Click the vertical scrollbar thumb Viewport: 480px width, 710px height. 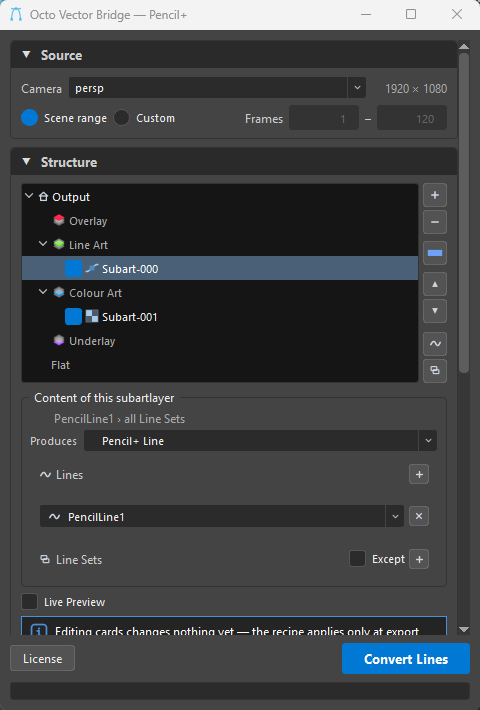[x=464, y=213]
